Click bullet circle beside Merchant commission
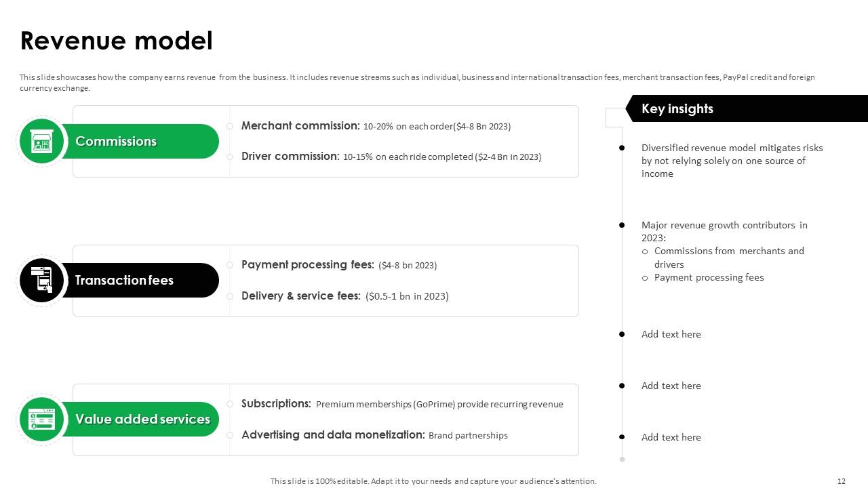The width and height of the screenshot is (868, 488). pyautogui.click(x=230, y=126)
